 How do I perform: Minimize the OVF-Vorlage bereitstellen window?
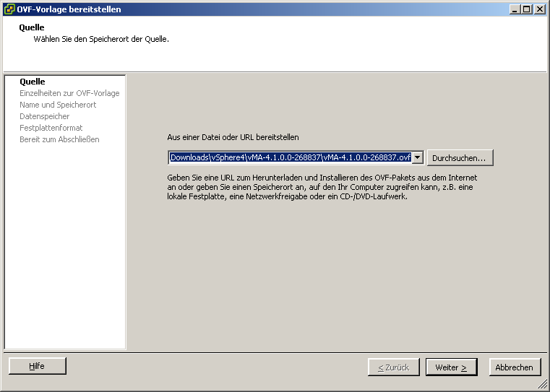pos(515,9)
